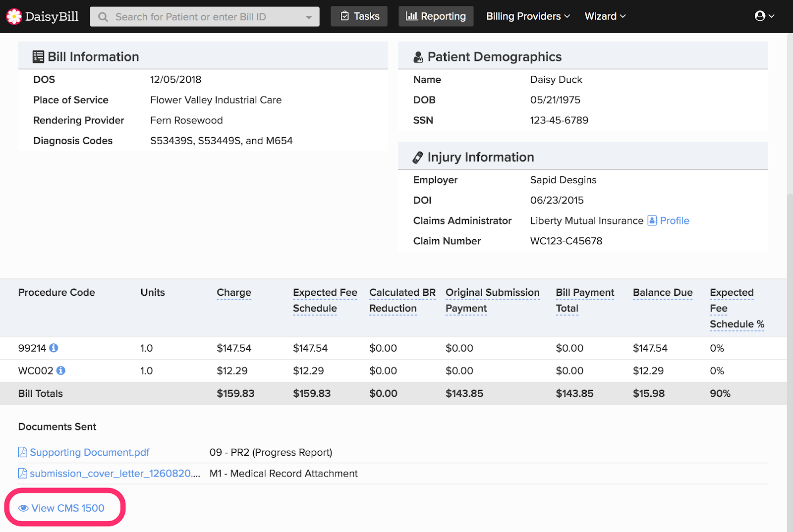Click the info icon beside WC002
Viewport: 793px width, 532px height.
pyautogui.click(x=61, y=371)
